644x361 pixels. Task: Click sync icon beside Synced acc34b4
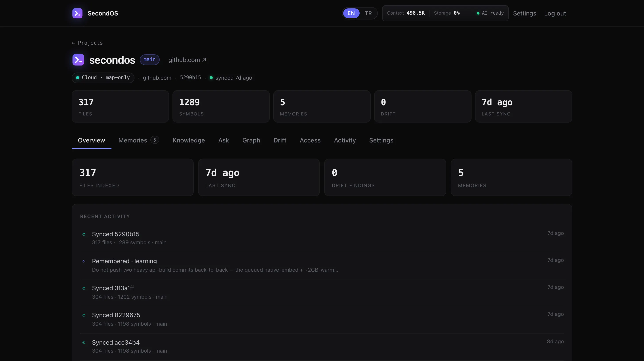point(84,343)
